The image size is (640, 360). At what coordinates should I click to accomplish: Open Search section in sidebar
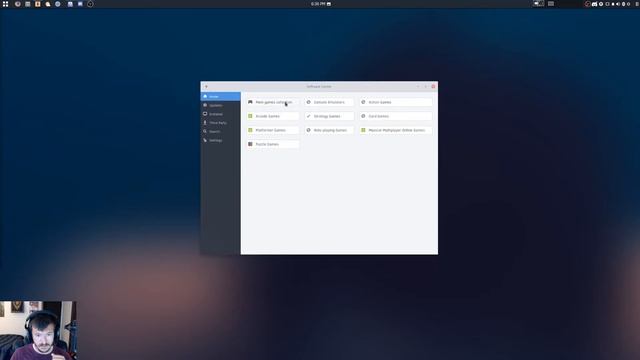coord(220,131)
